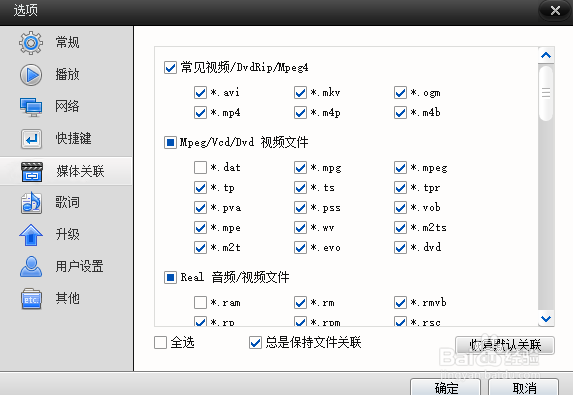The width and height of the screenshot is (573, 395).
Task: Open the 歌词 music note icon
Action: click(x=31, y=203)
